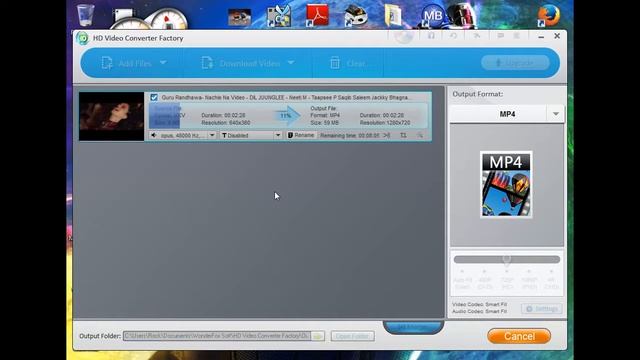Uncheck the Guru Randhawa video checkbox
Image resolution: width=640 pixels, height=360 pixels.
154,98
